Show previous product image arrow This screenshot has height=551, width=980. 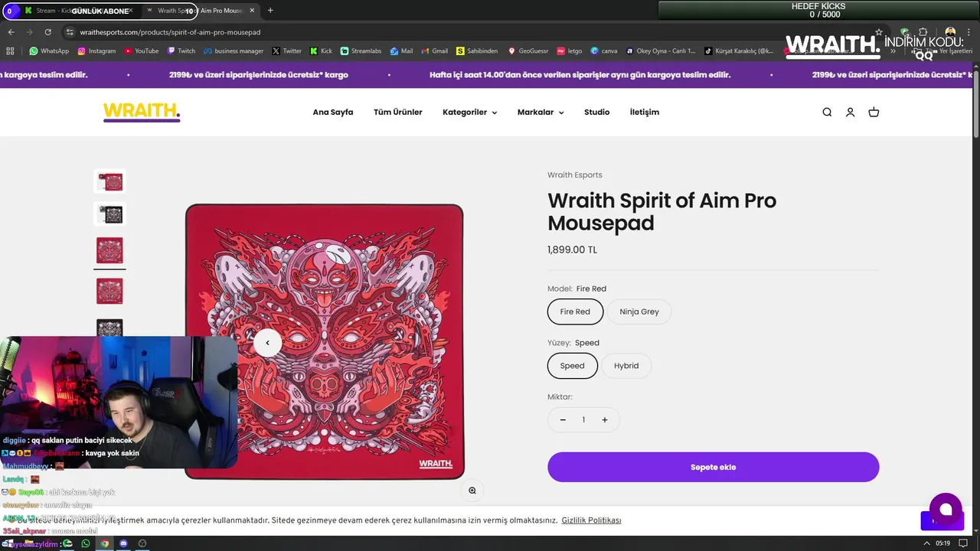[x=267, y=343]
